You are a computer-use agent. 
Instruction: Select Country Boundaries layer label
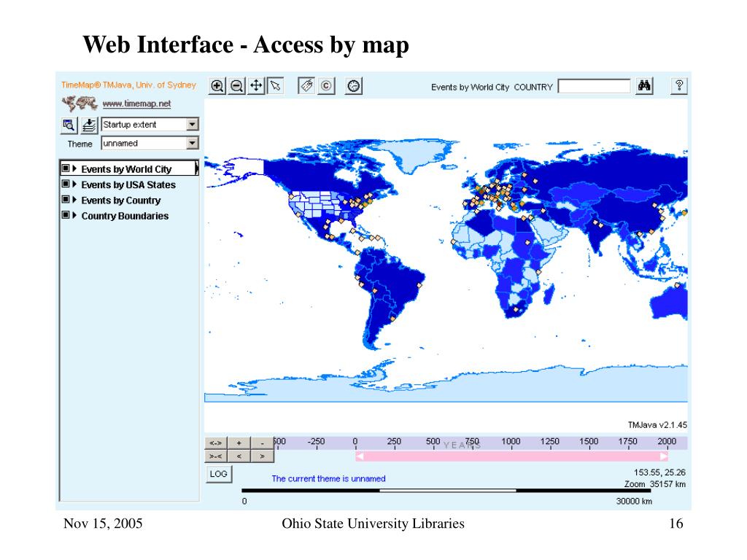coord(125,216)
